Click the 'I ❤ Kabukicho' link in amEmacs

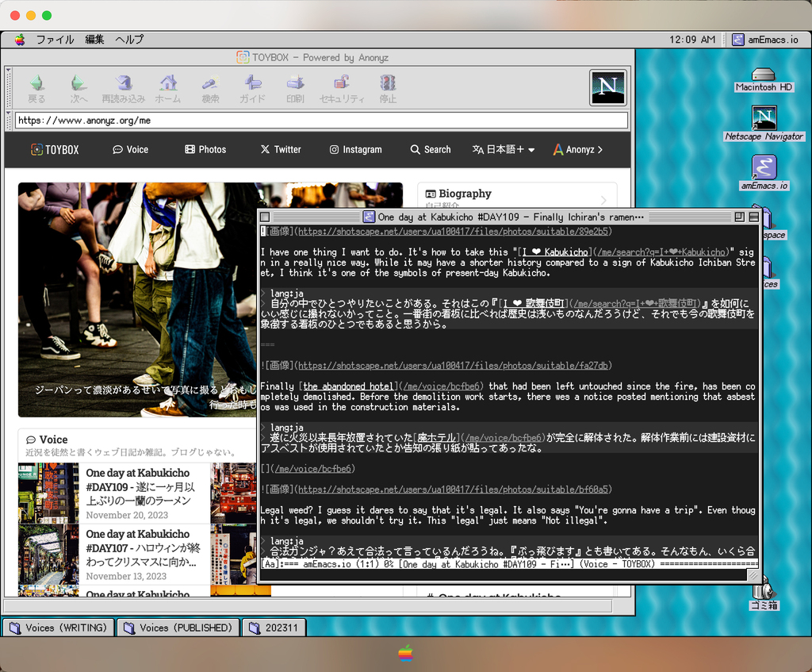click(556, 252)
